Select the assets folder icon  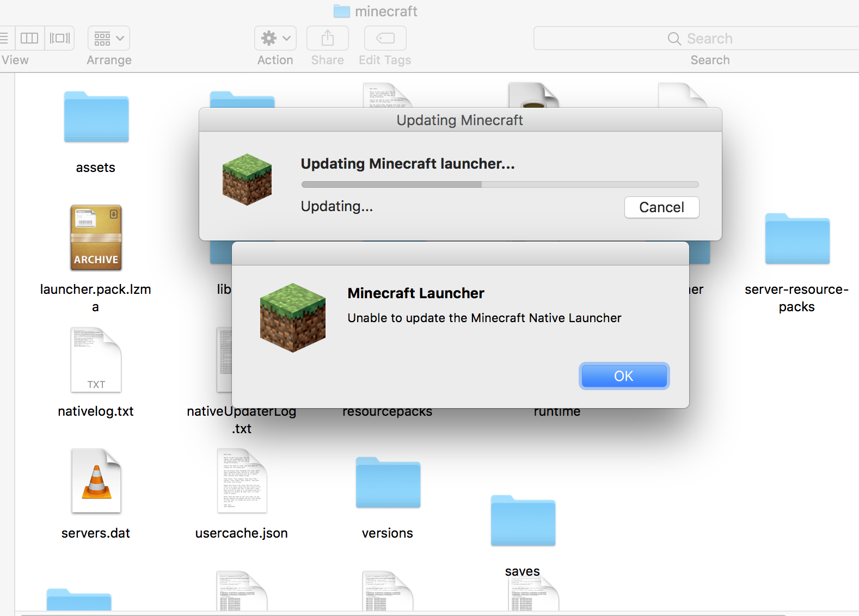[96, 116]
